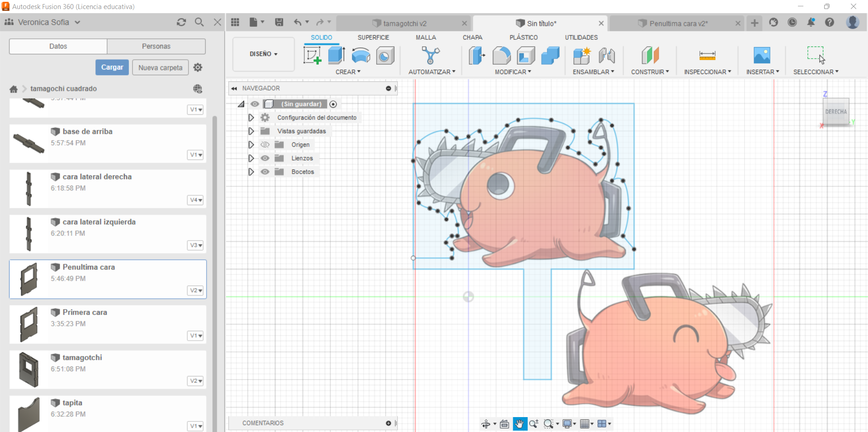Screen dimensions: 868x432
Task: Click the Measure tool icon
Action: [x=707, y=56]
